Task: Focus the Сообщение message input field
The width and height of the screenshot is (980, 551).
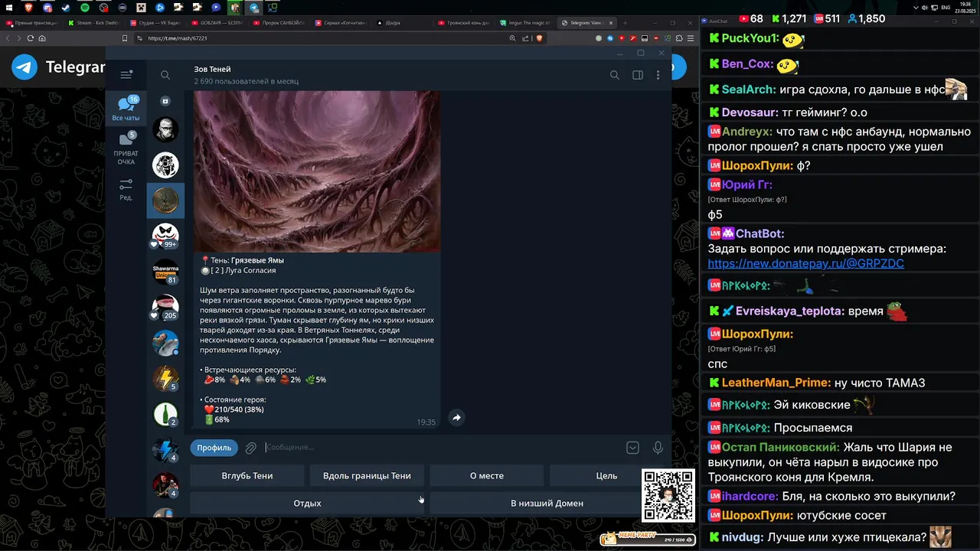Action: 443,448
